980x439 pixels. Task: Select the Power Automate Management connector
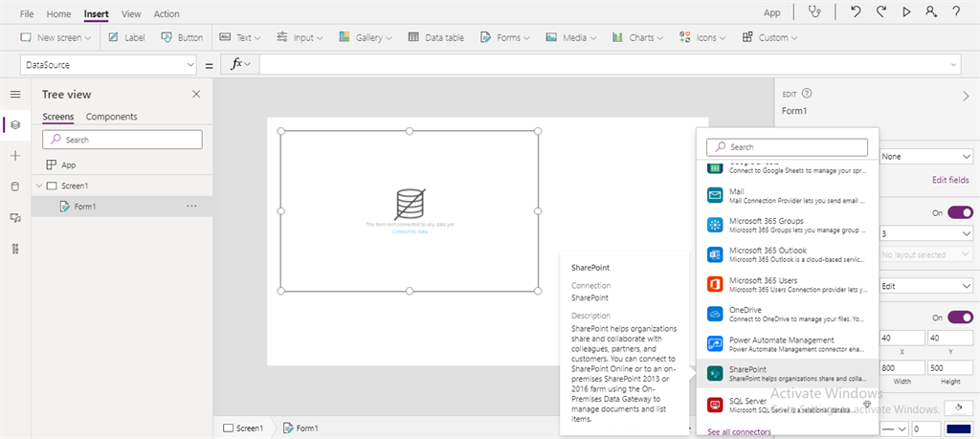coord(788,344)
